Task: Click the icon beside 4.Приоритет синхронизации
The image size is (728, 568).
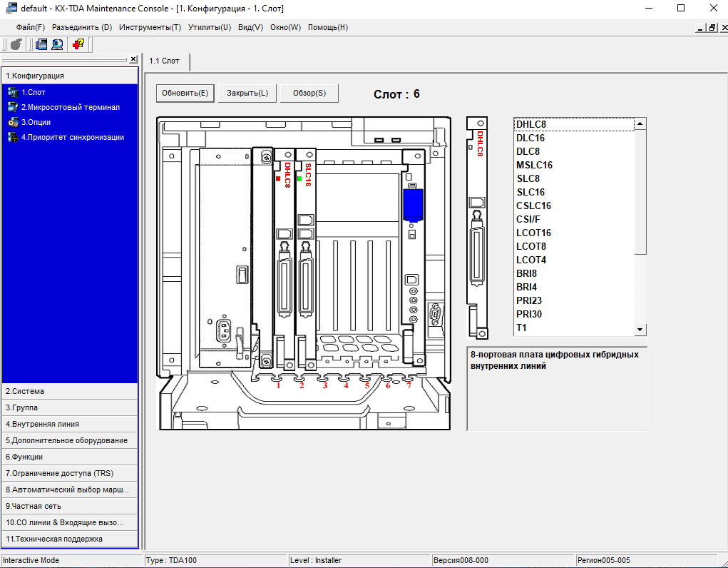Action: coord(13,137)
